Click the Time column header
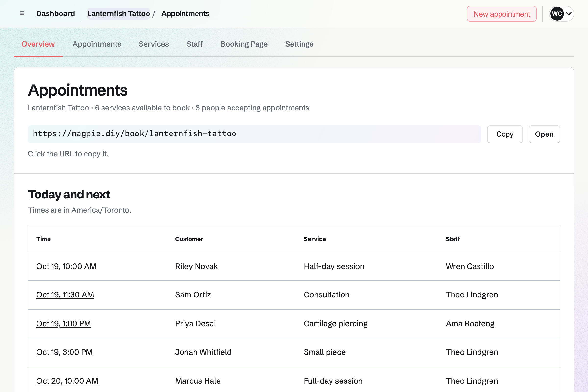The width and height of the screenshot is (588, 392). coord(44,239)
